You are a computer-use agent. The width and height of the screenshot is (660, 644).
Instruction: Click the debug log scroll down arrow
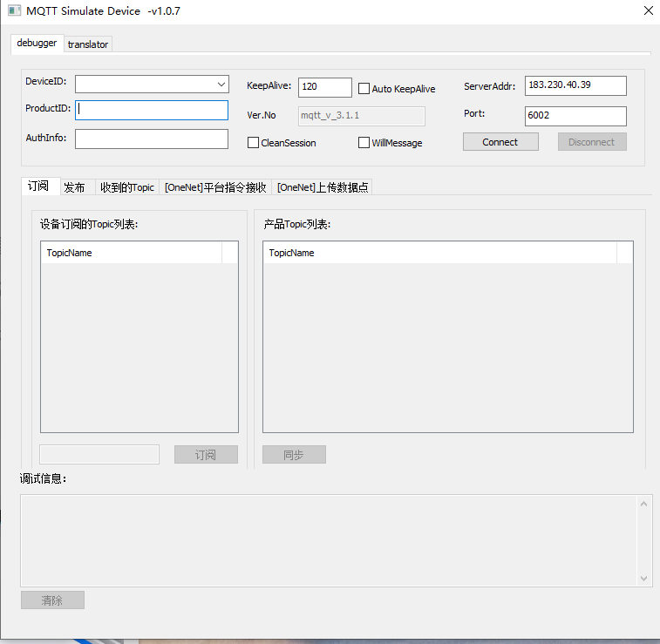[x=643, y=579]
